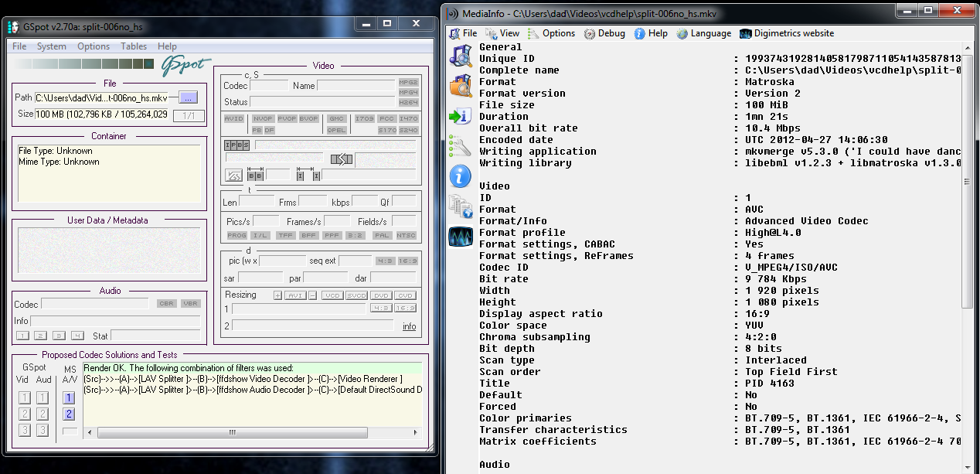Viewport: 980px width, 474px height.
Task: Open the Tables menu in GSpot
Action: [134, 46]
